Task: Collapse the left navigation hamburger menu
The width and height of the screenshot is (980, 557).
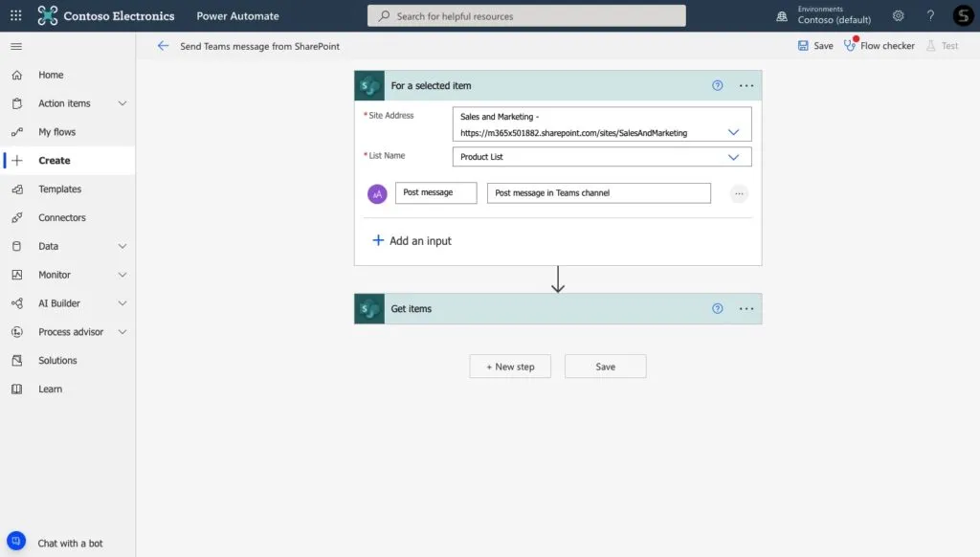Action: tap(16, 46)
